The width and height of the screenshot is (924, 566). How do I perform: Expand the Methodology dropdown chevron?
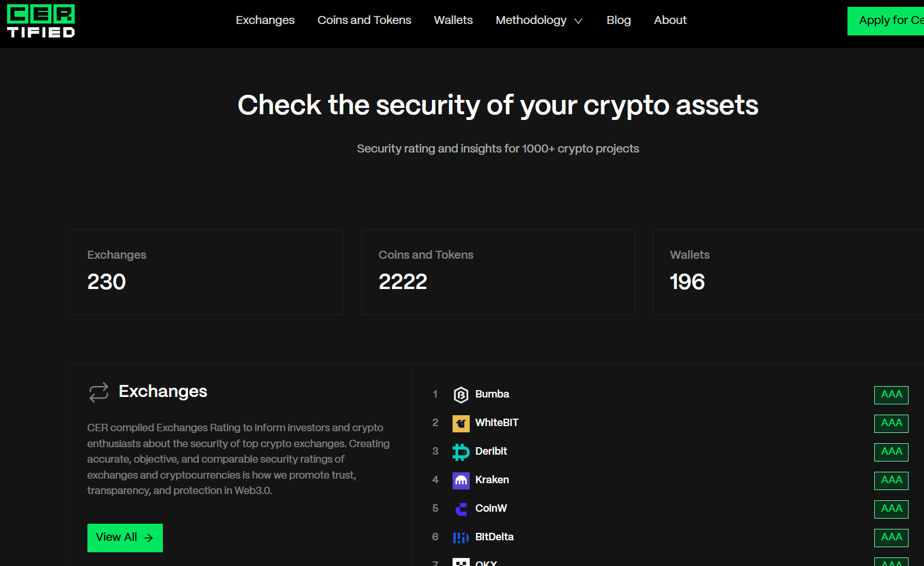(x=578, y=21)
